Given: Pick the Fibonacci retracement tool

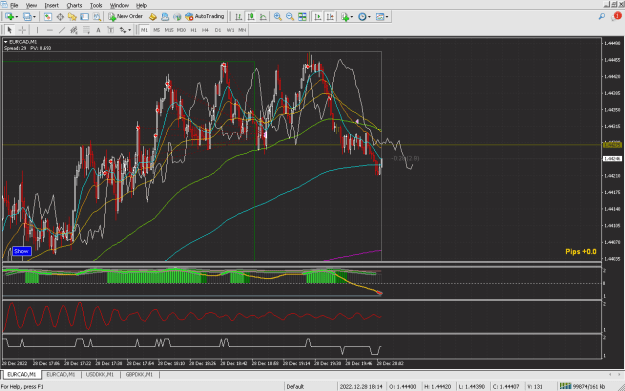Looking at the screenshot, I should pos(86,30).
